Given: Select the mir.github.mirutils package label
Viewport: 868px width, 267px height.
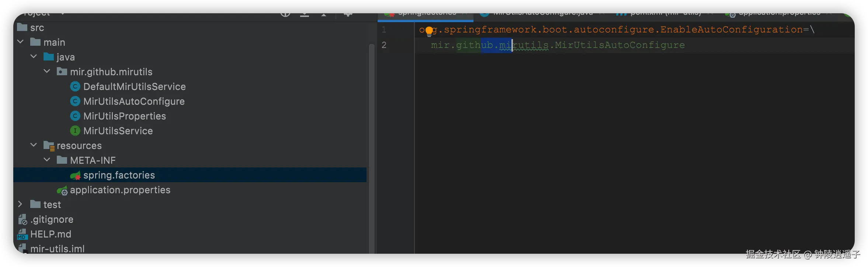Looking at the screenshot, I should click(111, 72).
